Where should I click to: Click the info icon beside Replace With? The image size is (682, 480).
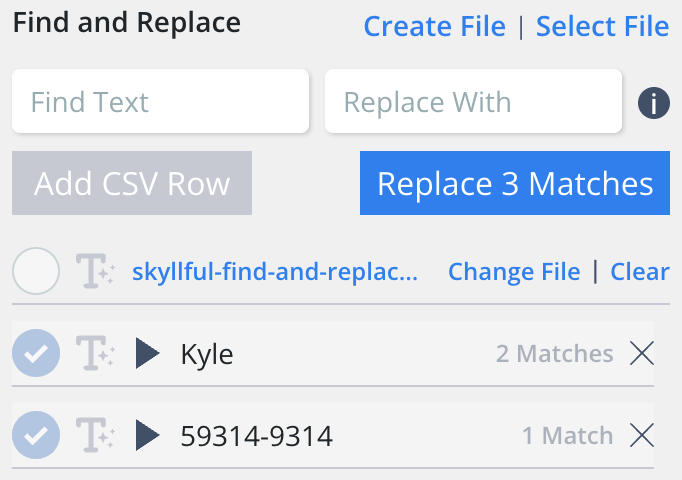point(653,102)
